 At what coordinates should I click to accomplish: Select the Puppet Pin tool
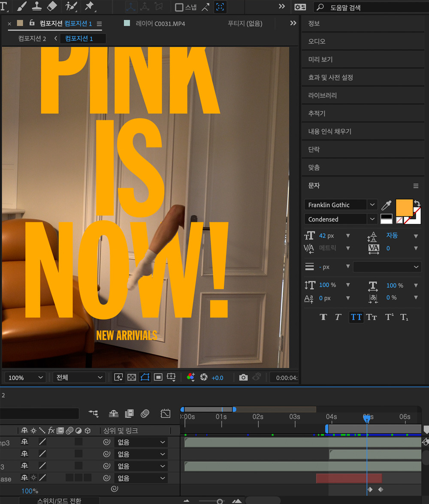90,6
